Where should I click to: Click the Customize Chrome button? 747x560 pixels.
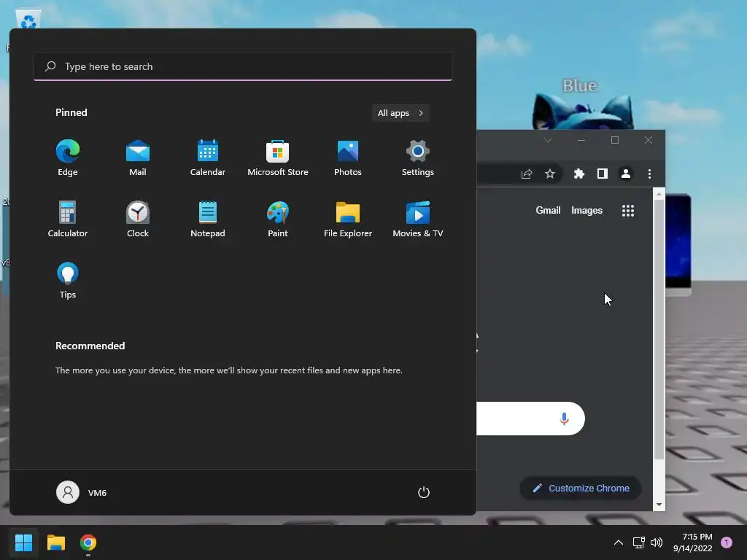point(580,488)
